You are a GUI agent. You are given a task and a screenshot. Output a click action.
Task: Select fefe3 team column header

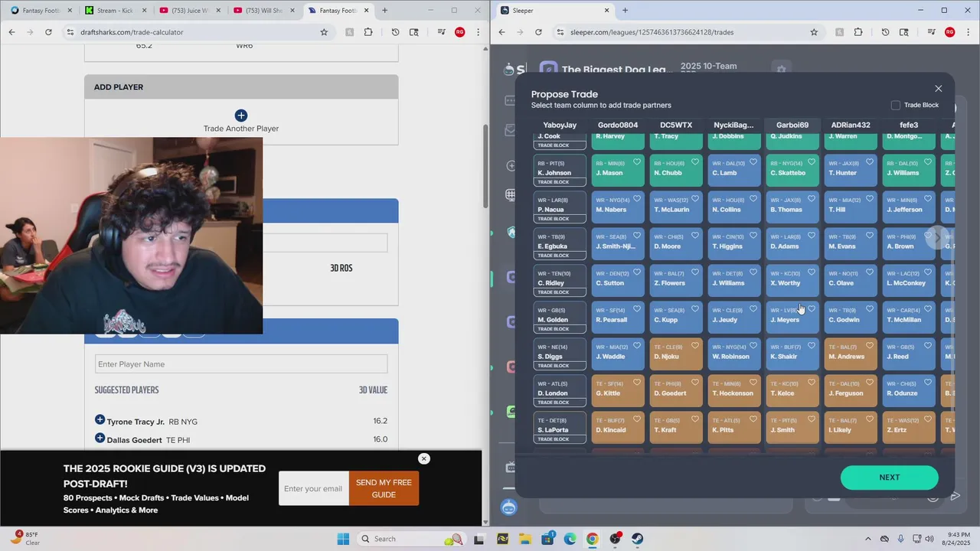(909, 125)
